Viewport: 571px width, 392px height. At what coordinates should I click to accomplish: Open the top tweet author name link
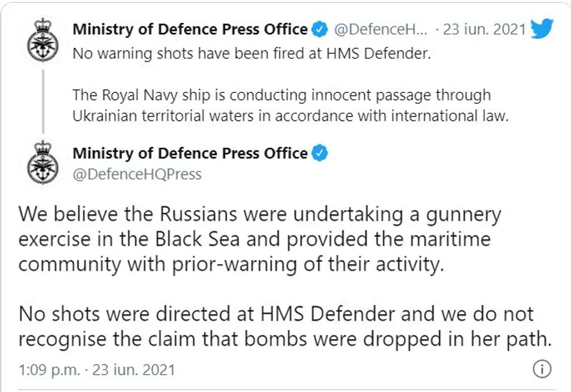[191, 30]
